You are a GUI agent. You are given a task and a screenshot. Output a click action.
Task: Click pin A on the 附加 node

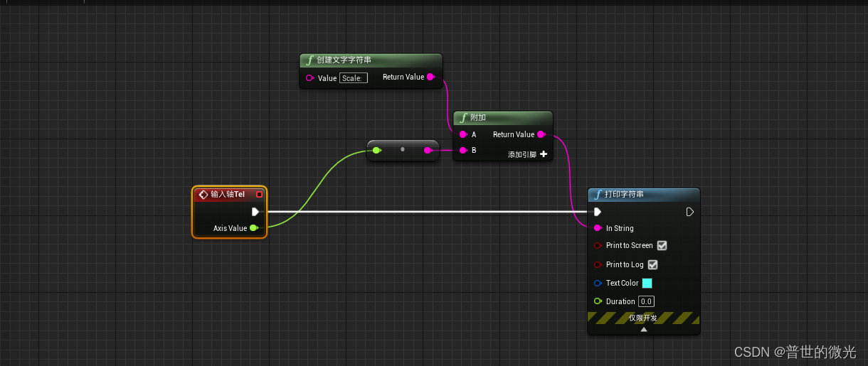463,134
